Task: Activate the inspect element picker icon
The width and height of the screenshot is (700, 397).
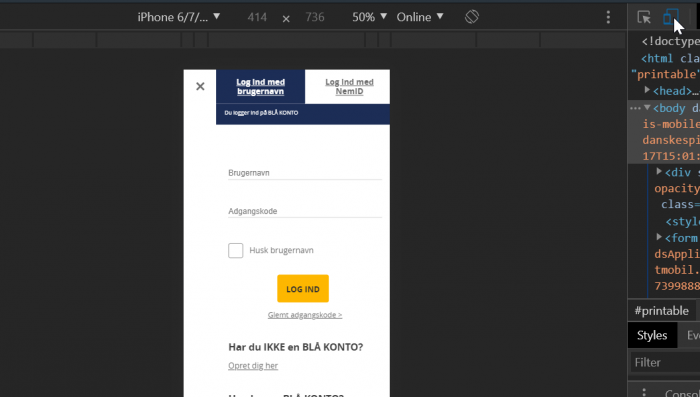Action: click(x=644, y=17)
